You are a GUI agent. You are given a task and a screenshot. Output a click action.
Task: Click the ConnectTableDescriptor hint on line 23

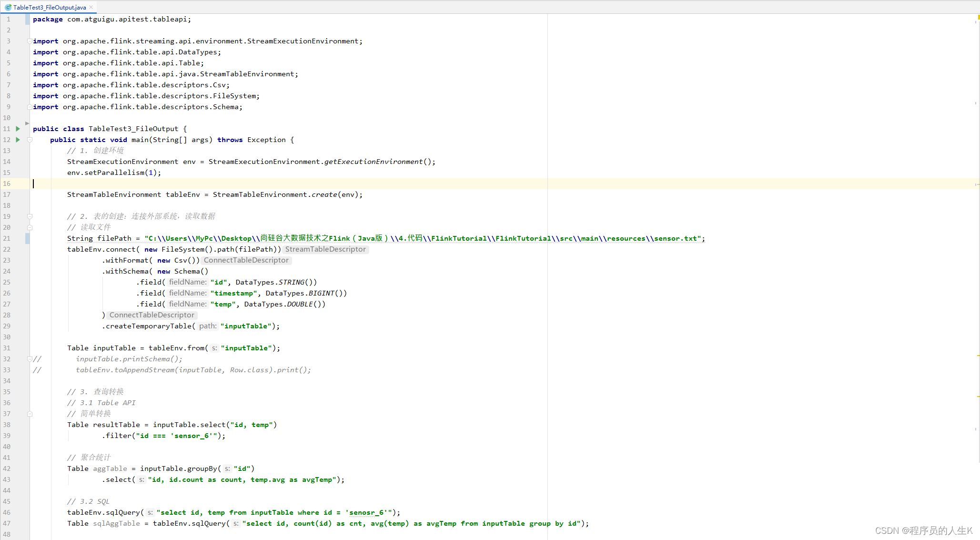[246, 260]
